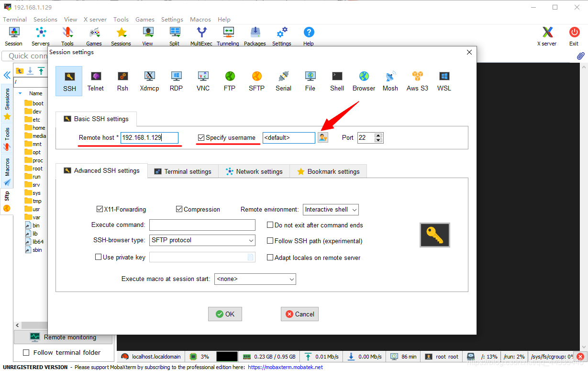The image size is (588, 371).
Task: Click the Session toolbar icon
Action: click(14, 36)
